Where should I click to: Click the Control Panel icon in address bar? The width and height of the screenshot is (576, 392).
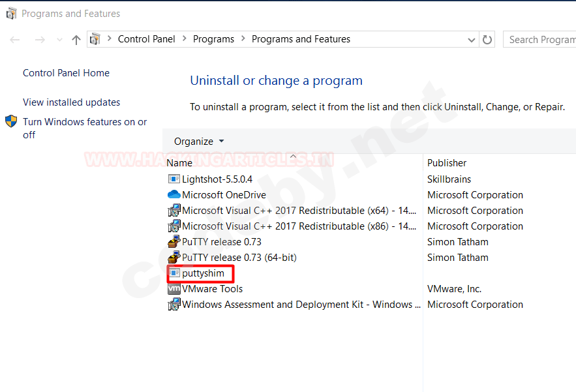(95, 39)
